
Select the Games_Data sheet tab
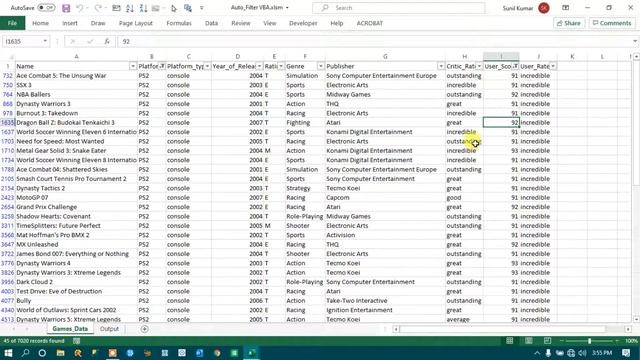(x=70, y=329)
